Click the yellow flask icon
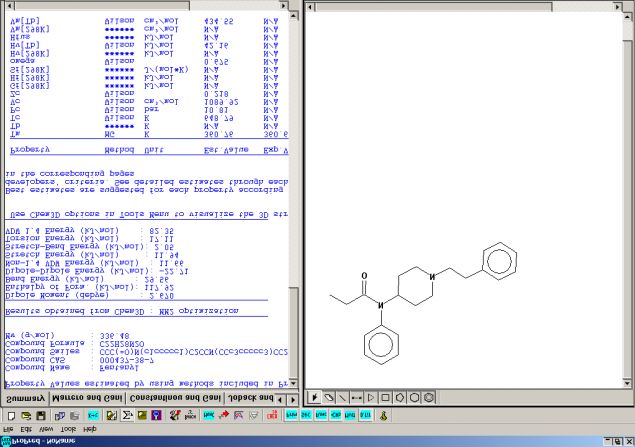635x447 pixels. 384,415
